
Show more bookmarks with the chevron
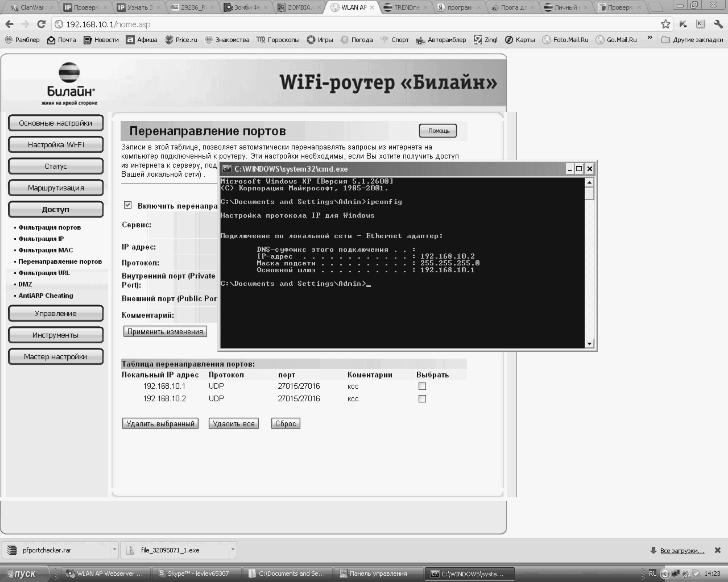[650, 38]
